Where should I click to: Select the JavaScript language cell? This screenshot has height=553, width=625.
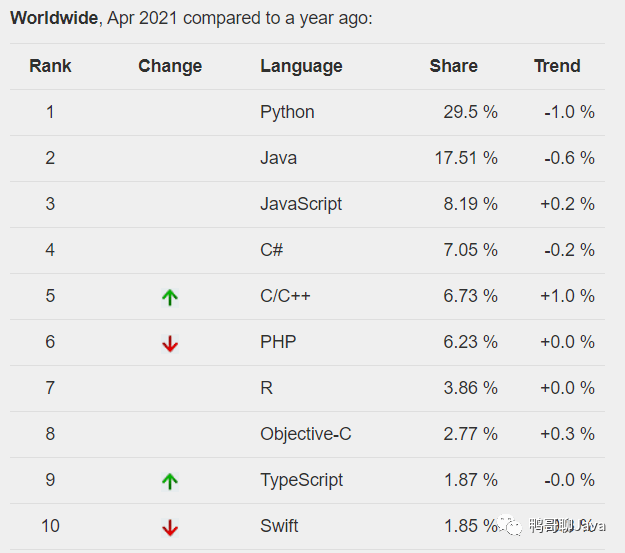301,204
